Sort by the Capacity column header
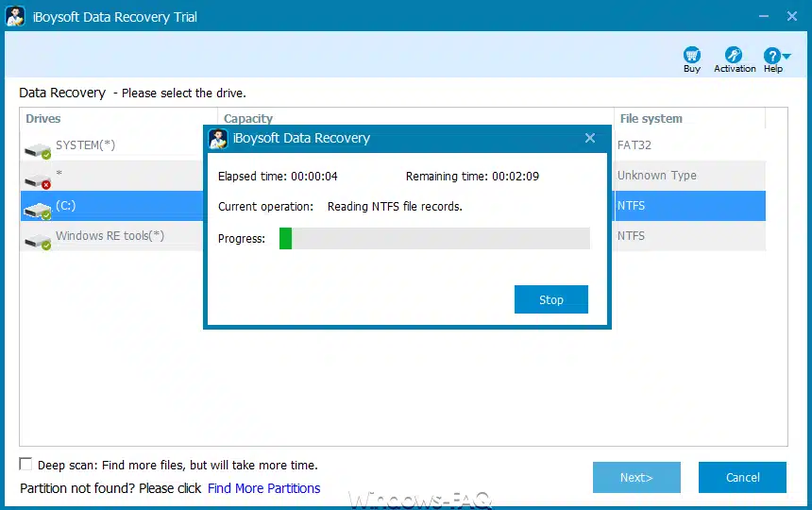Screen dimensions: 812x510 click(248, 119)
